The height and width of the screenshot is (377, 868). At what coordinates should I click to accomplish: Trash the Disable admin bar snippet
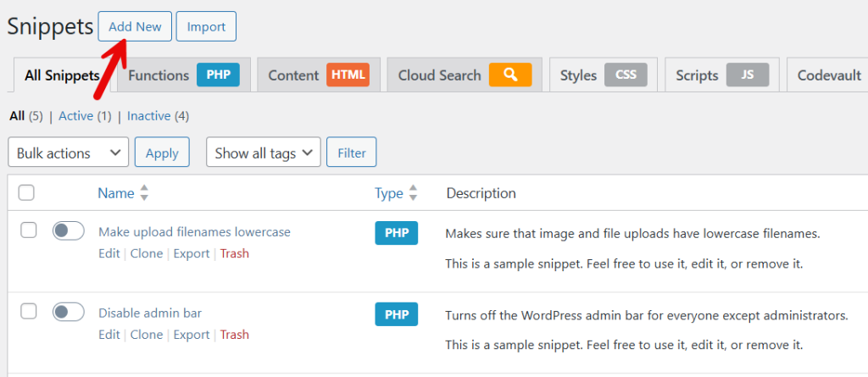tap(234, 335)
